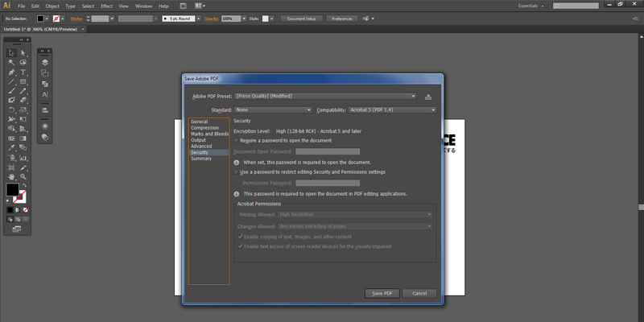Open the Align panel icon

click(x=45, y=110)
